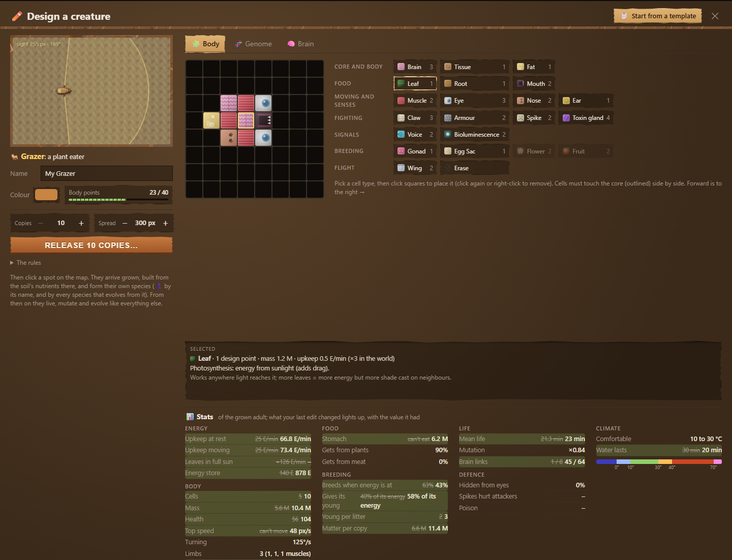732x560 pixels.
Task: Open the creature Colour swatch
Action: [x=46, y=195]
